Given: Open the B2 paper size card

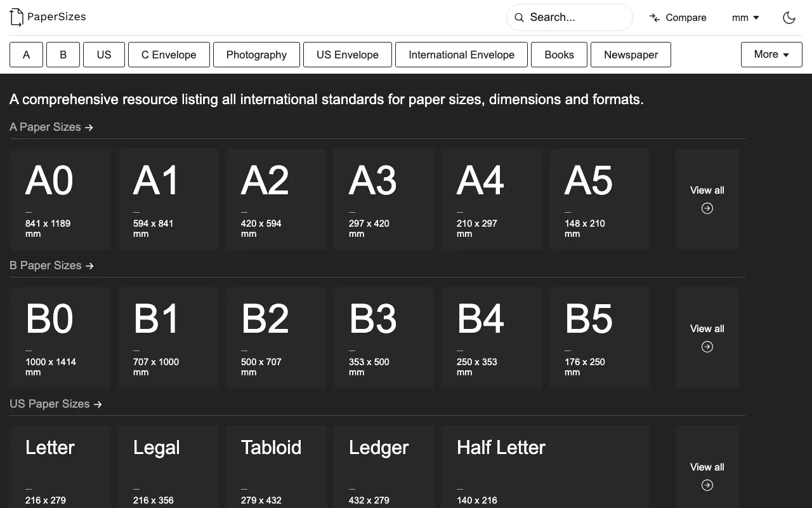Looking at the screenshot, I should 276,338.
